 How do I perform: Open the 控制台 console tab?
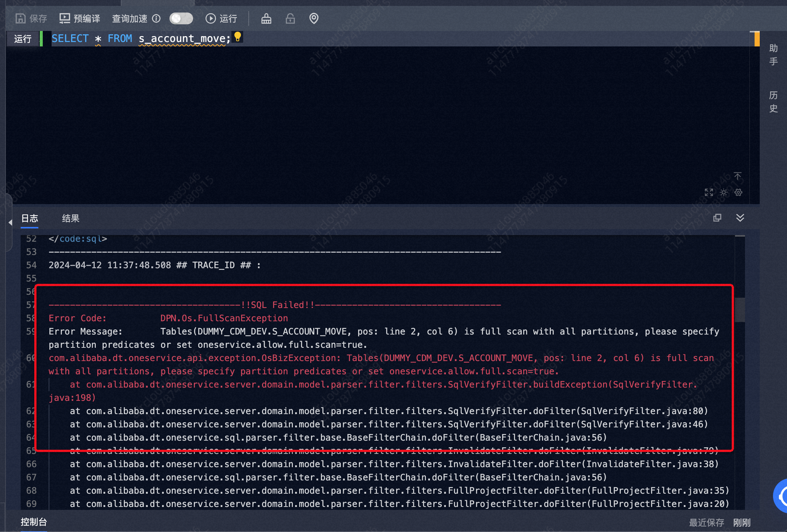click(34, 522)
